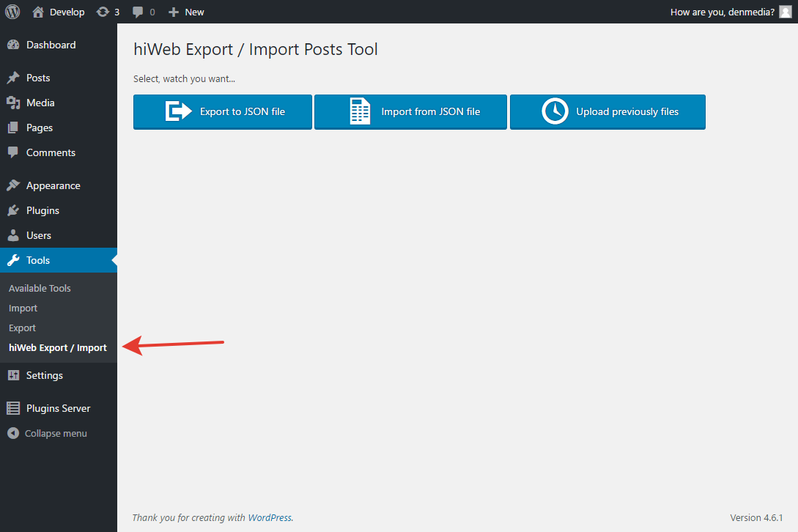Select hiWeb Export / Import submenu item
The width and height of the screenshot is (798, 532).
(x=58, y=348)
